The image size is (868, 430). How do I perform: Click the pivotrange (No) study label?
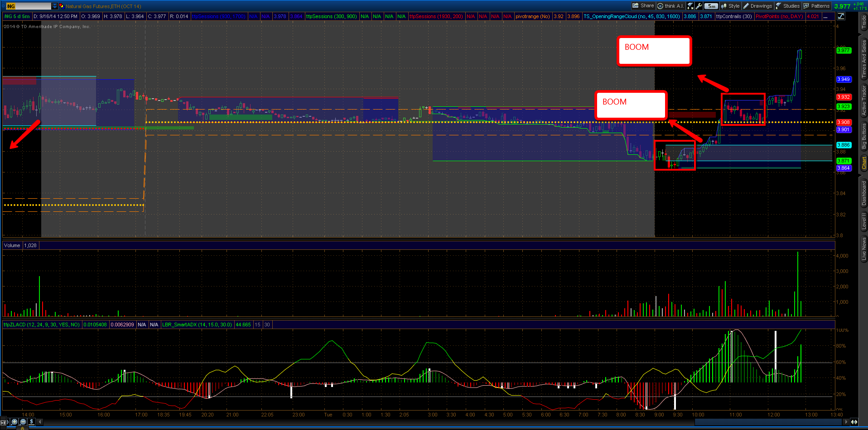point(533,16)
